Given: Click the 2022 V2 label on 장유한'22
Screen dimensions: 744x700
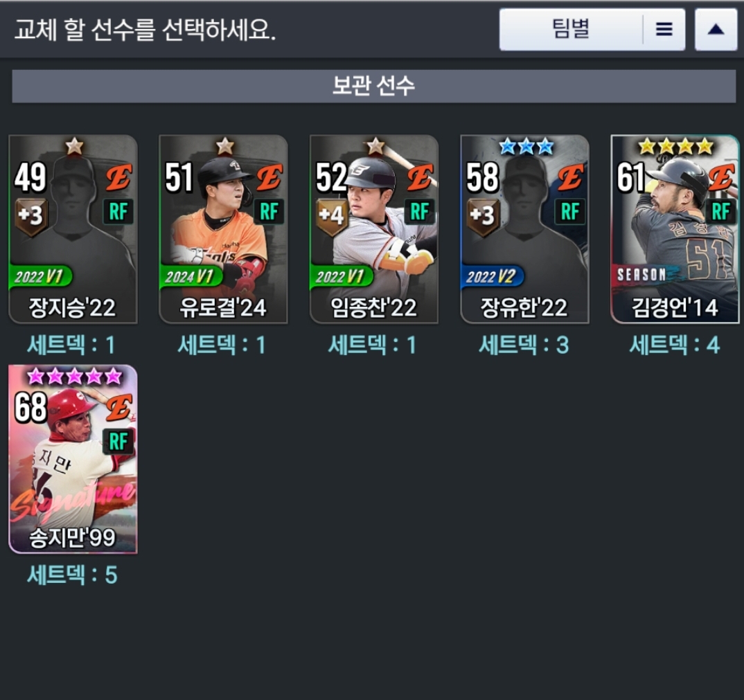Looking at the screenshot, I should pos(492,276).
